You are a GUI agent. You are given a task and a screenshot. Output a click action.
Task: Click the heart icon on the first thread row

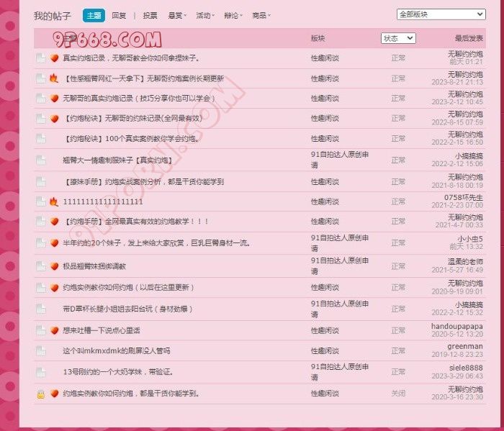pos(54,58)
